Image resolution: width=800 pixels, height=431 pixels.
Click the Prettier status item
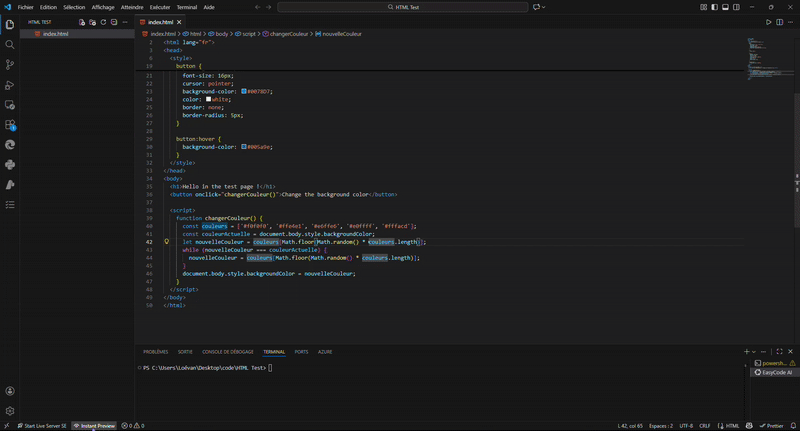coord(771,426)
